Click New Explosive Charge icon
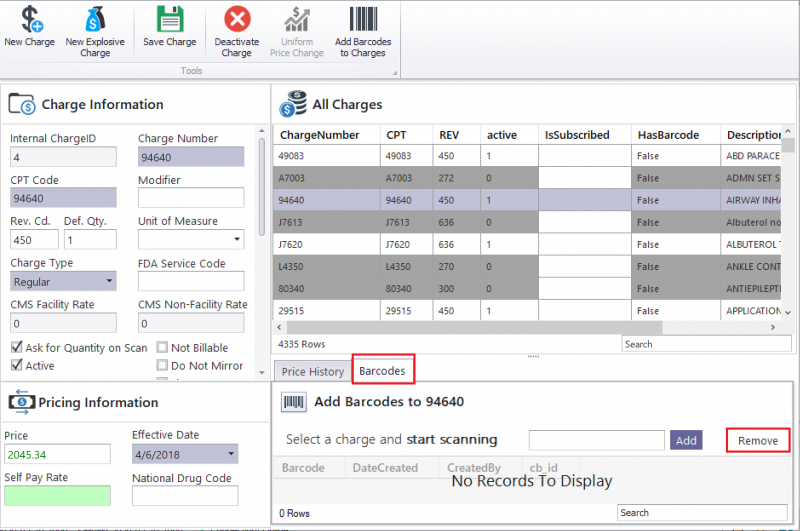Image resolution: width=800 pixels, height=531 pixels. pos(95,20)
